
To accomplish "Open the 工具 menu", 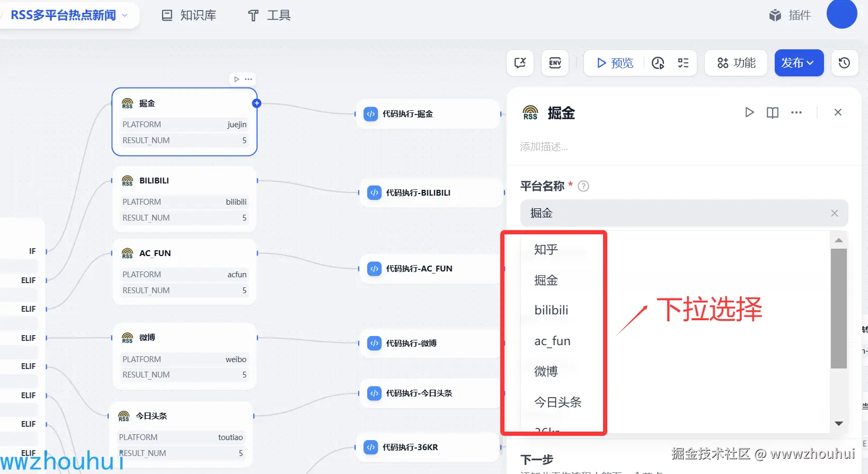I will tap(269, 15).
